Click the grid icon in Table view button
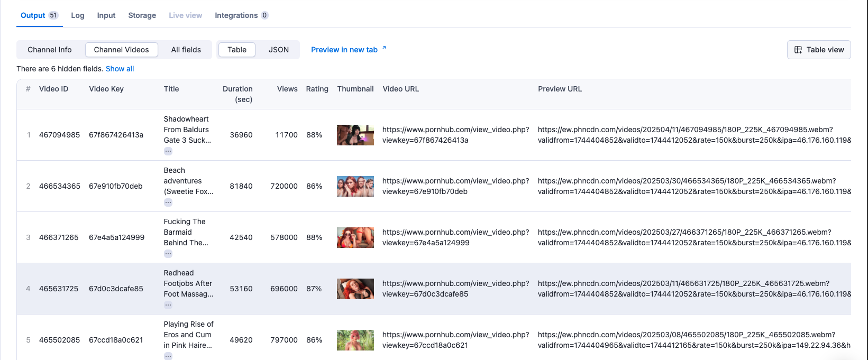 798,50
